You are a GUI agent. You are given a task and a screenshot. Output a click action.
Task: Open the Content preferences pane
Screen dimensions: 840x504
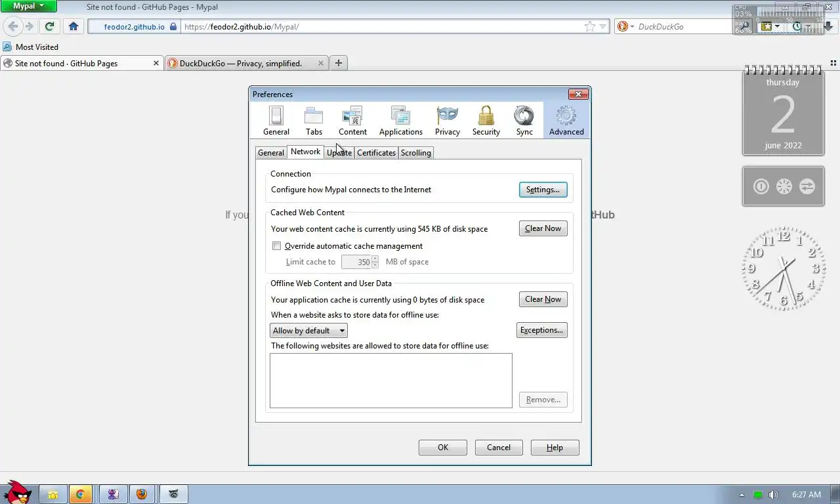click(352, 121)
